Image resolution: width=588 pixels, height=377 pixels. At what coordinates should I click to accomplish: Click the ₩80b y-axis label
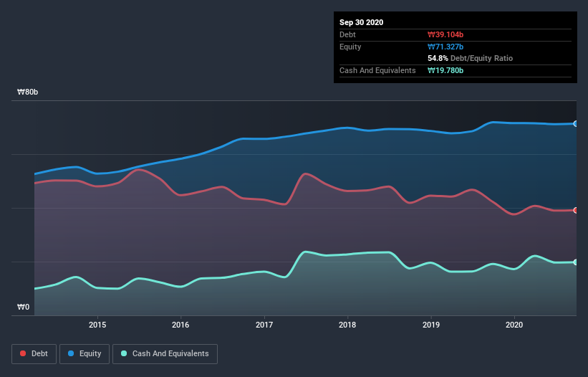[x=28, y=92]
